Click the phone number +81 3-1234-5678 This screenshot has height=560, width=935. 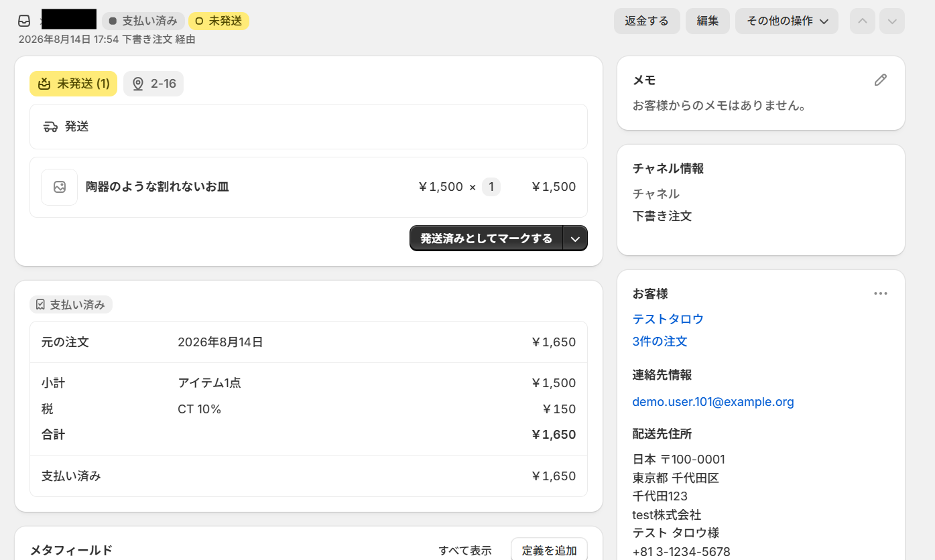click(682, 552)
